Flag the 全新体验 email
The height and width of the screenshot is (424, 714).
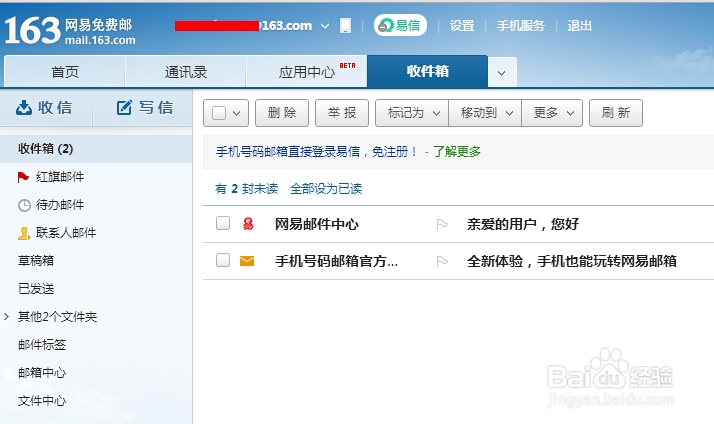tap(442, 261)
